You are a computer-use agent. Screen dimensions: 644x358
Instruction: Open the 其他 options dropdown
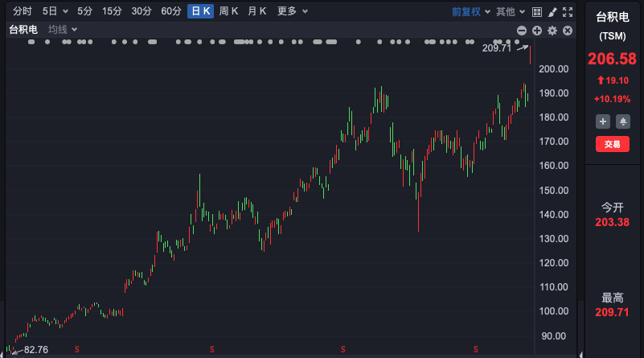pyautogui.click(x=510, y=11)
